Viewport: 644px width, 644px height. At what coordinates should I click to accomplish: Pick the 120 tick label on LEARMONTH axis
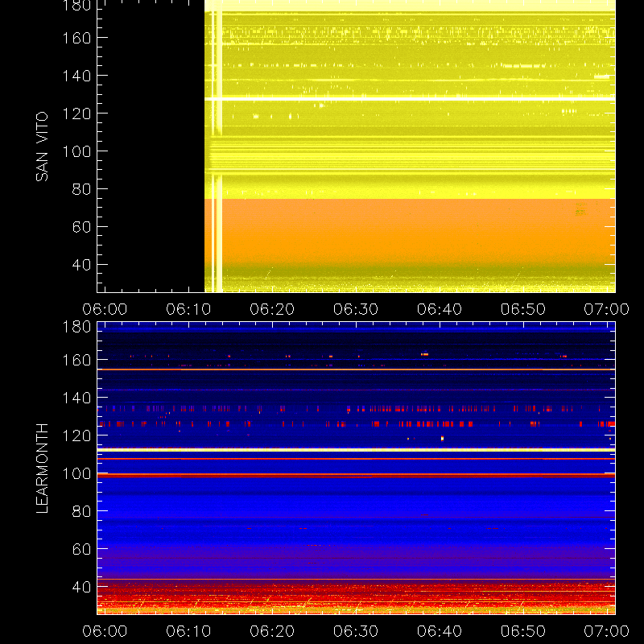coord(76,436)
